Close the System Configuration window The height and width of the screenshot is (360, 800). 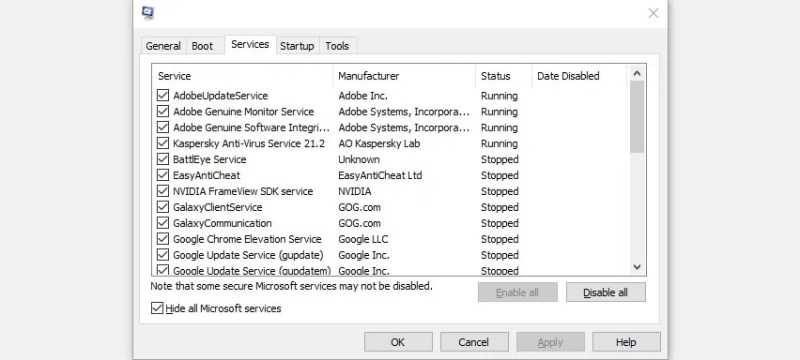(653, 14)
